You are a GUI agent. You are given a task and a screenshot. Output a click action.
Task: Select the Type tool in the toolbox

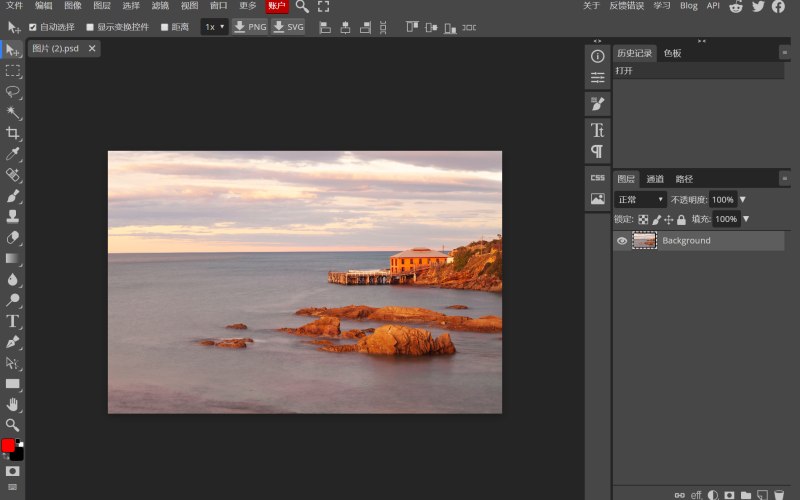click(12, 321)
